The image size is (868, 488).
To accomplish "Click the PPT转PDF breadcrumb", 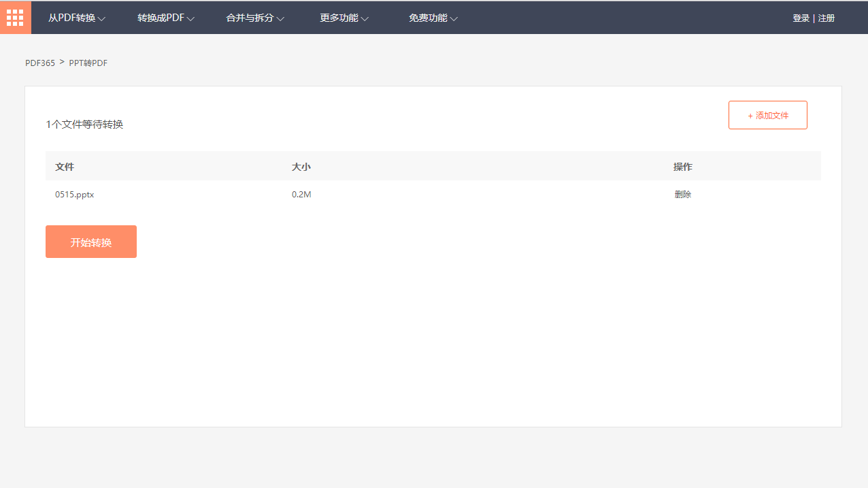I will click(88, 63).
